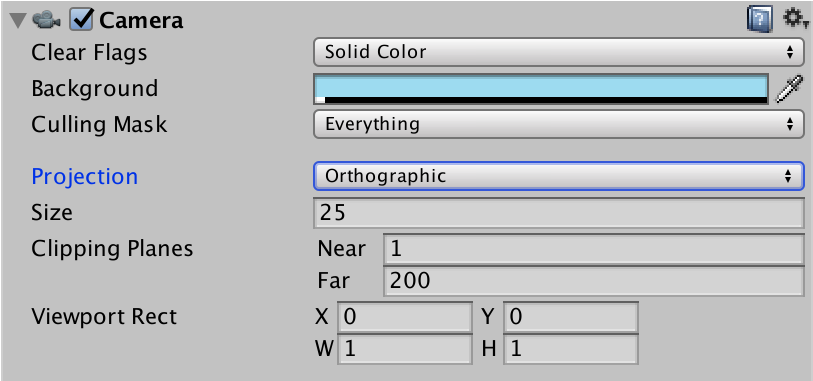Click the Background color swatch
The image size is (813, 381).
coord(541,89)
